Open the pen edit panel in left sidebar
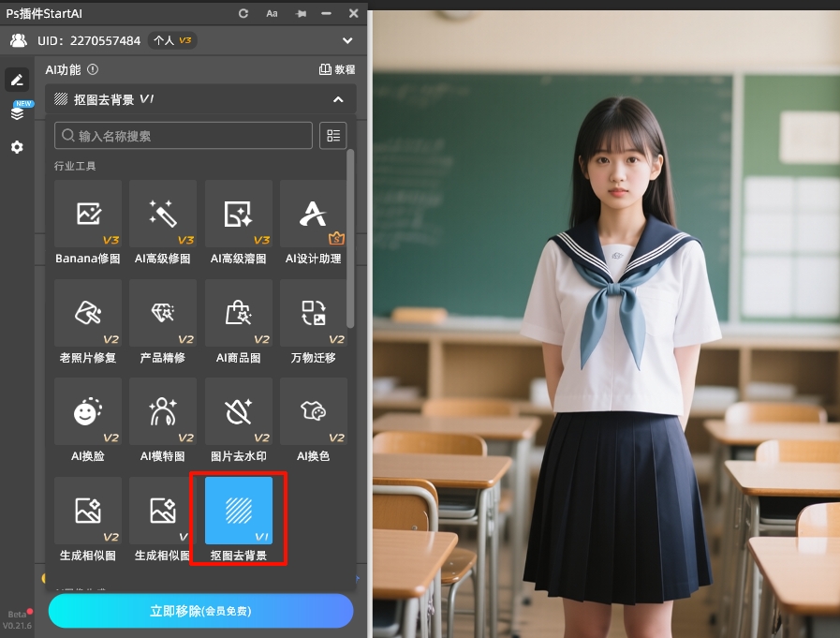840x638 pixels. tap(16, 79)
